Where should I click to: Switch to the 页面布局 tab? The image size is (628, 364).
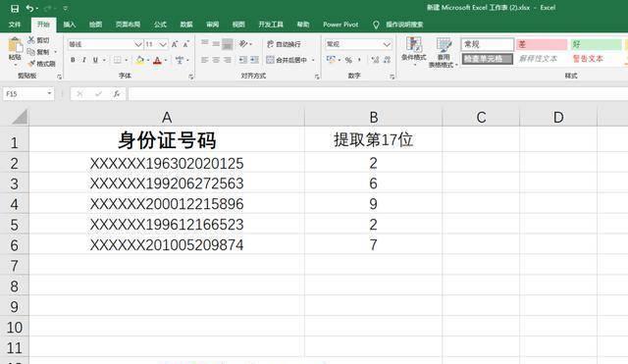[x=128, y=25]
